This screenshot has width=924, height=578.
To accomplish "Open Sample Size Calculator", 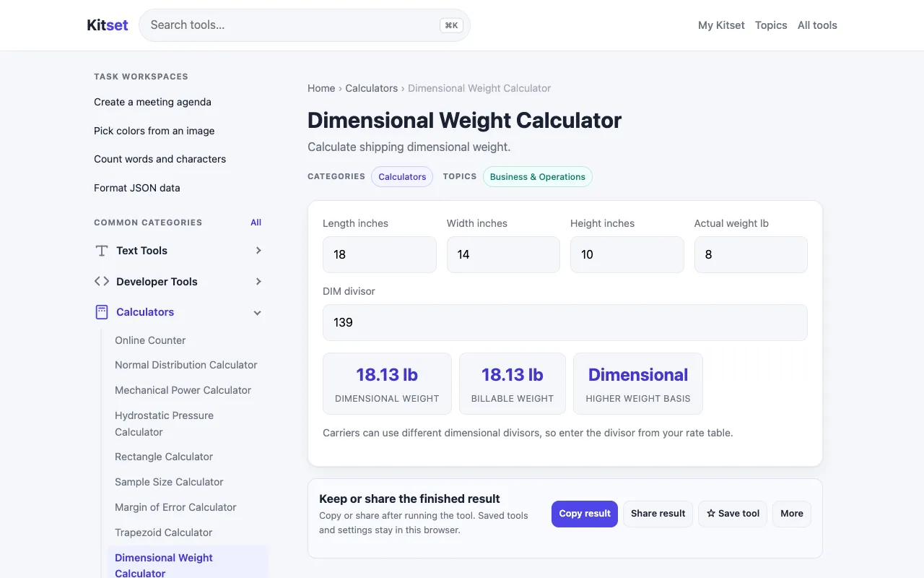I will (x=169, y=482).
